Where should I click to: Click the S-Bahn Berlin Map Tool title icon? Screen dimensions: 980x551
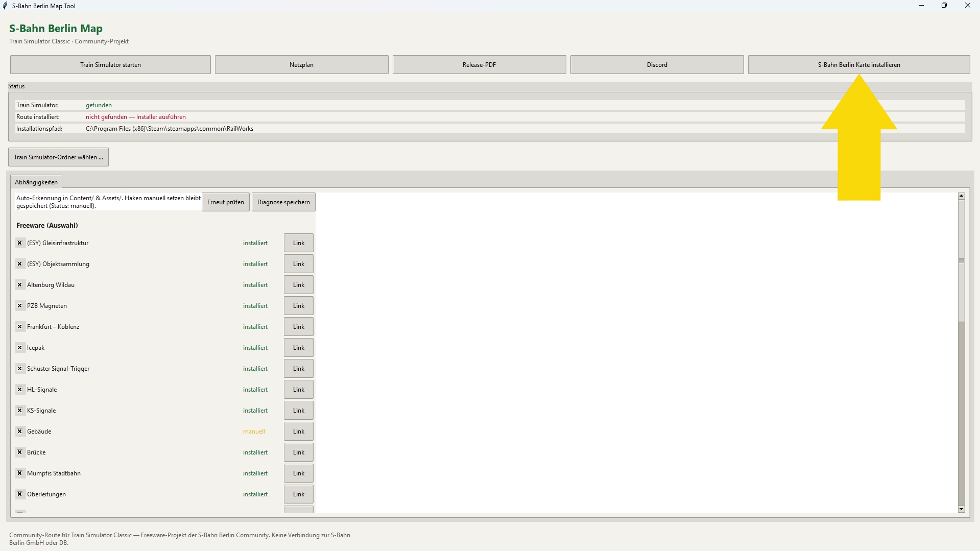(x=6, y=6)
